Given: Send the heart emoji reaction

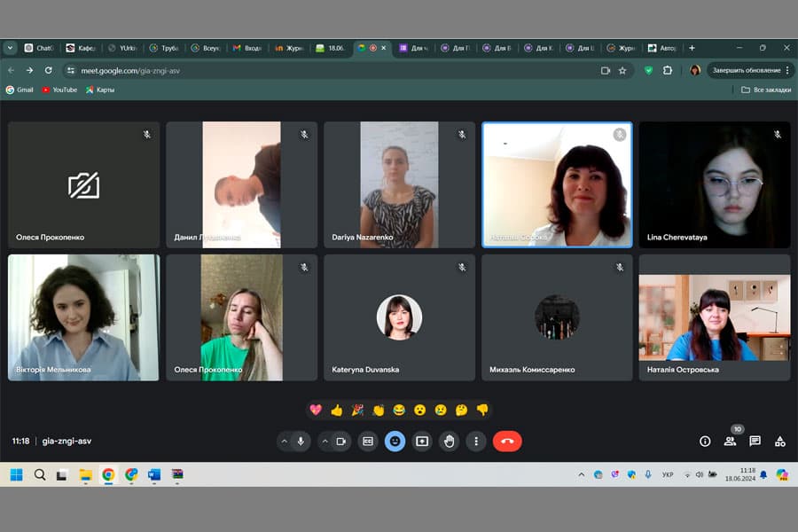Looking at the screenshot, I should 316,410.
